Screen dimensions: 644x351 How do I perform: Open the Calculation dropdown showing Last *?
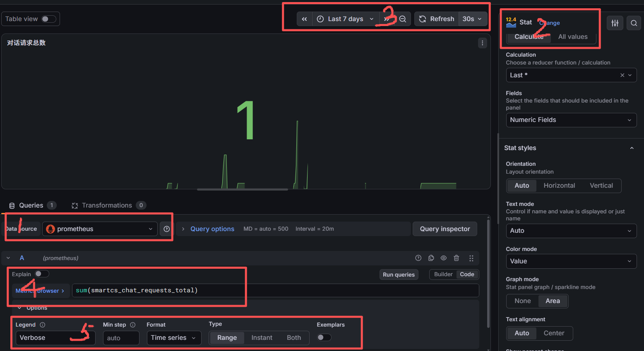571,75
